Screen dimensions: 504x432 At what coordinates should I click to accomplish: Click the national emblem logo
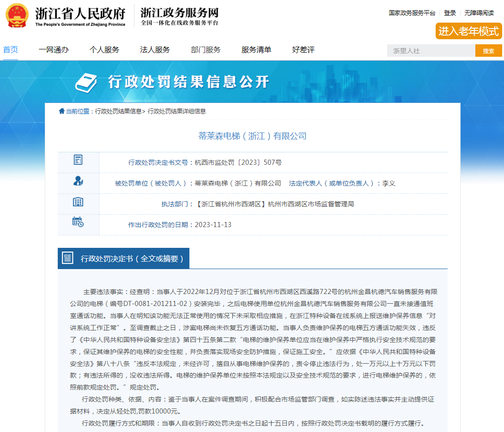point(17,15)
